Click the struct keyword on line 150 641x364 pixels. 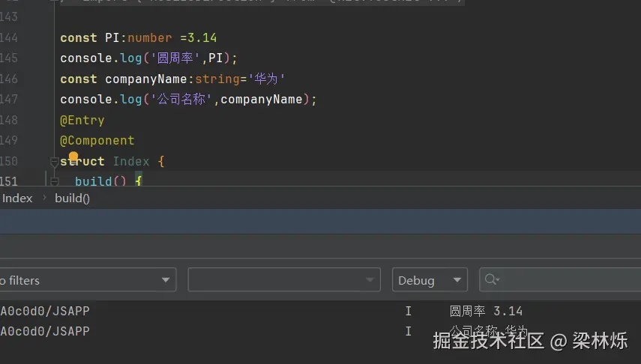(82, 161)
